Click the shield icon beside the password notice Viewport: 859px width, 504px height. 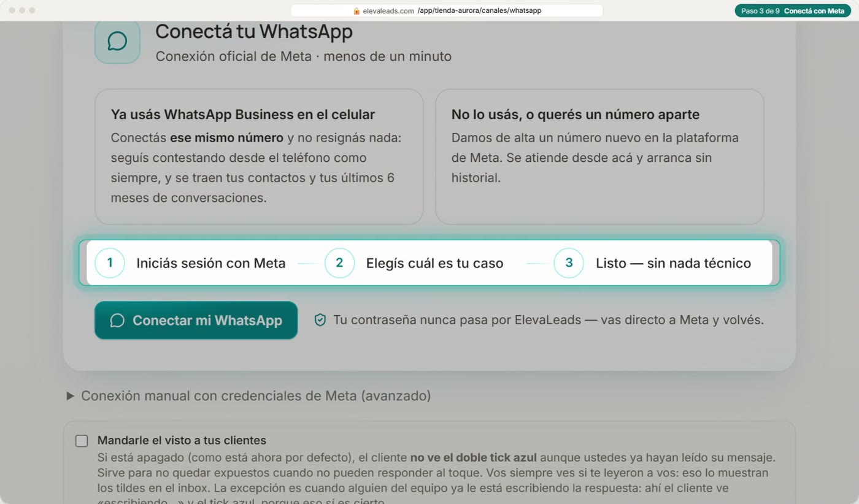click(x=320, y=320)
